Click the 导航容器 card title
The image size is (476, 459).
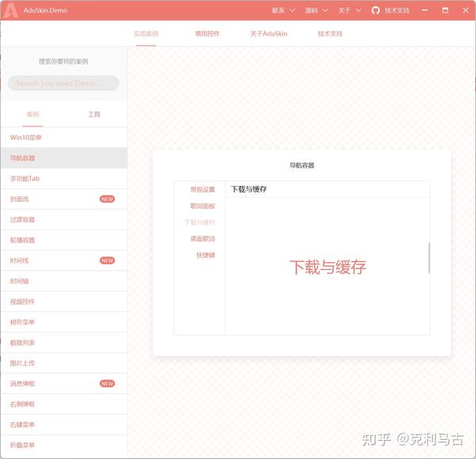(x=301, y=165)
